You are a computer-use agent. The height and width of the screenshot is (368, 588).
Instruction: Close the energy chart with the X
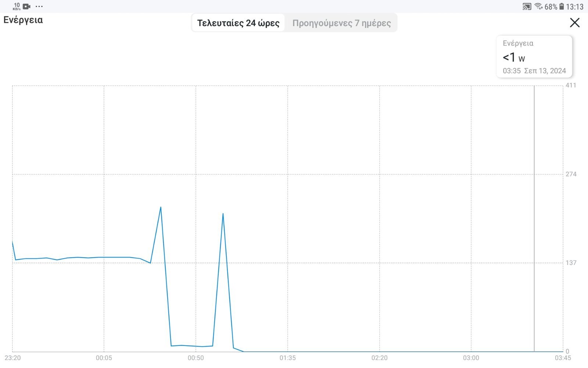[x=574, y=23]
